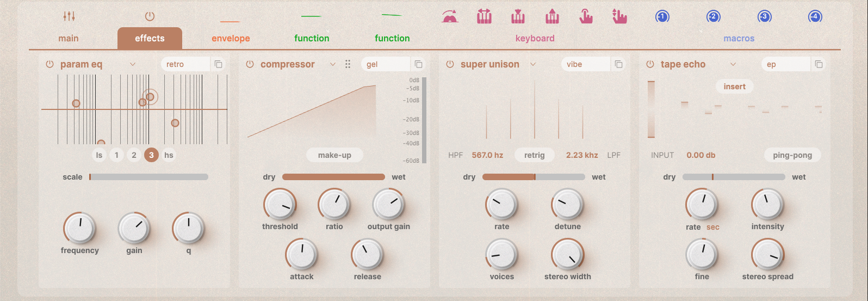
Task: Click the stereo spread knob
Action: [768, 254]
